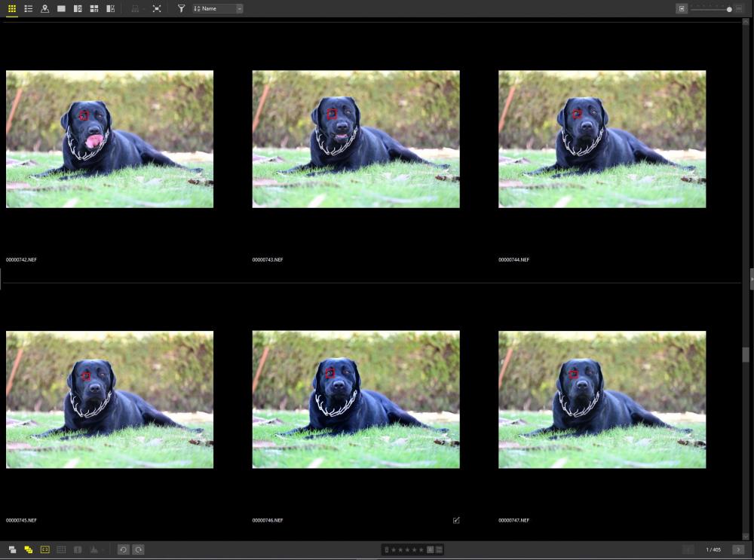Select thumbnail 00000742.NEF with dog tongue out
754x560 pixels.
[109, 139]
